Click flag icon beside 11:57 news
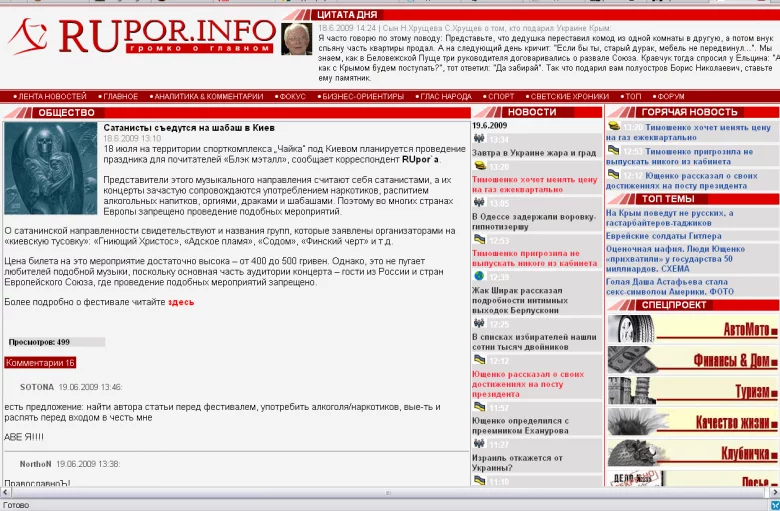 point(480,408)
